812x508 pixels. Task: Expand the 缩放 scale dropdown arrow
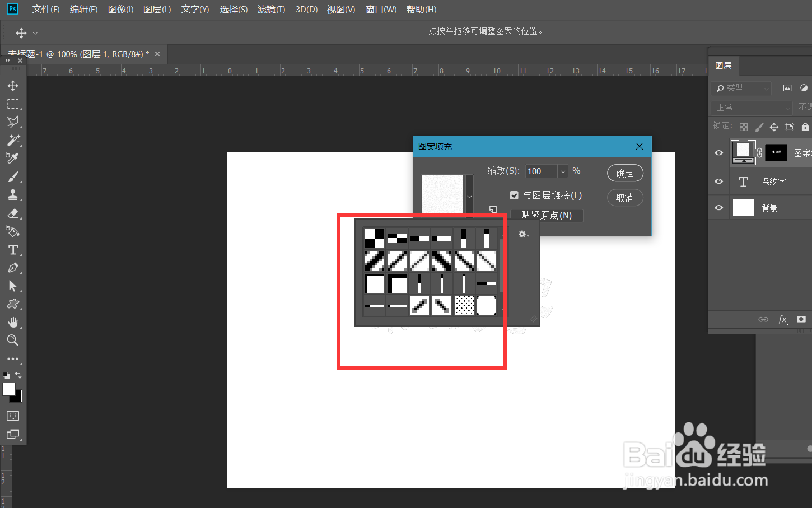pyautogui.click(x=563, y=171)
